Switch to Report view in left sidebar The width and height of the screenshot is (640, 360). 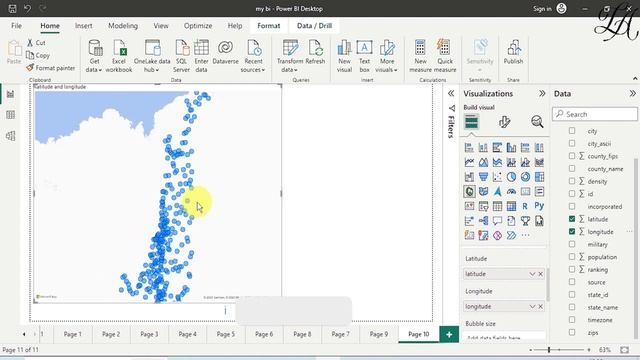pos(11,94)
